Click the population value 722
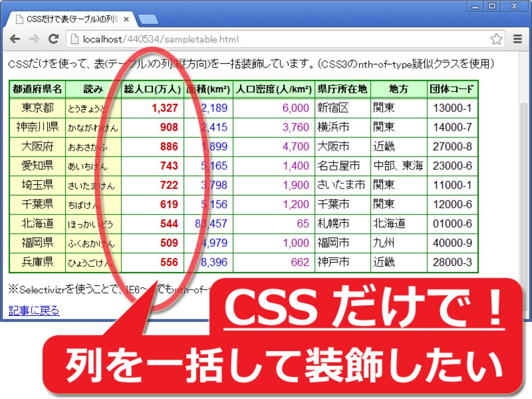 (x=169, y=185)
